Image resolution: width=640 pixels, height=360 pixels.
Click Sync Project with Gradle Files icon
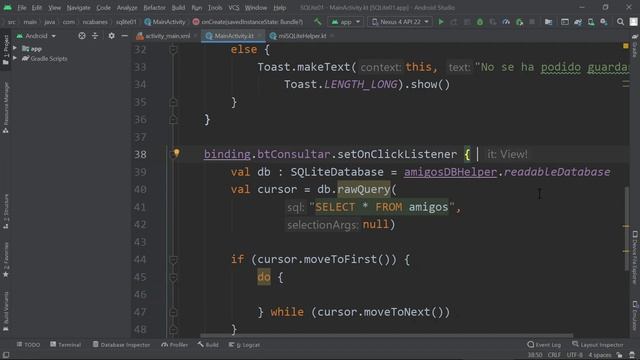pos(578,22)
